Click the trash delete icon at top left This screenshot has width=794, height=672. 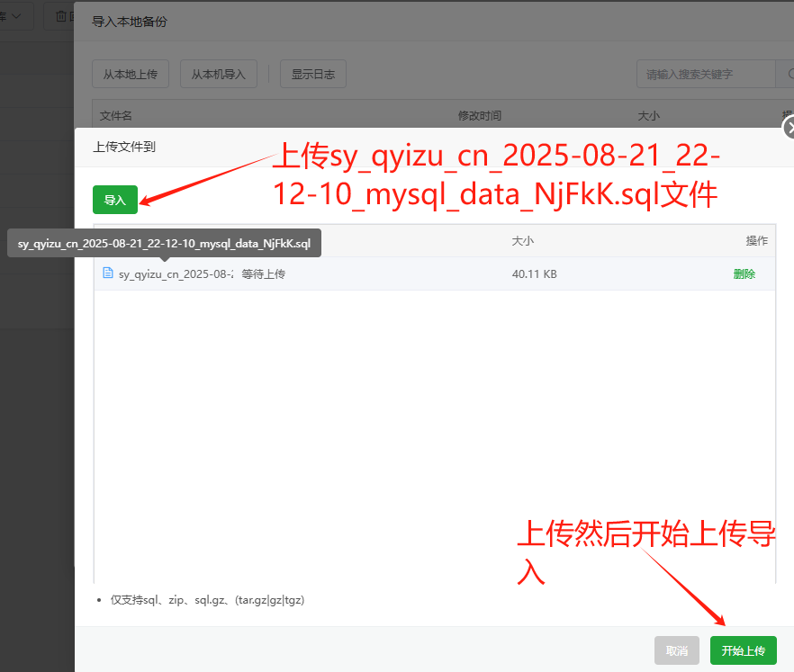click(60, 15)
